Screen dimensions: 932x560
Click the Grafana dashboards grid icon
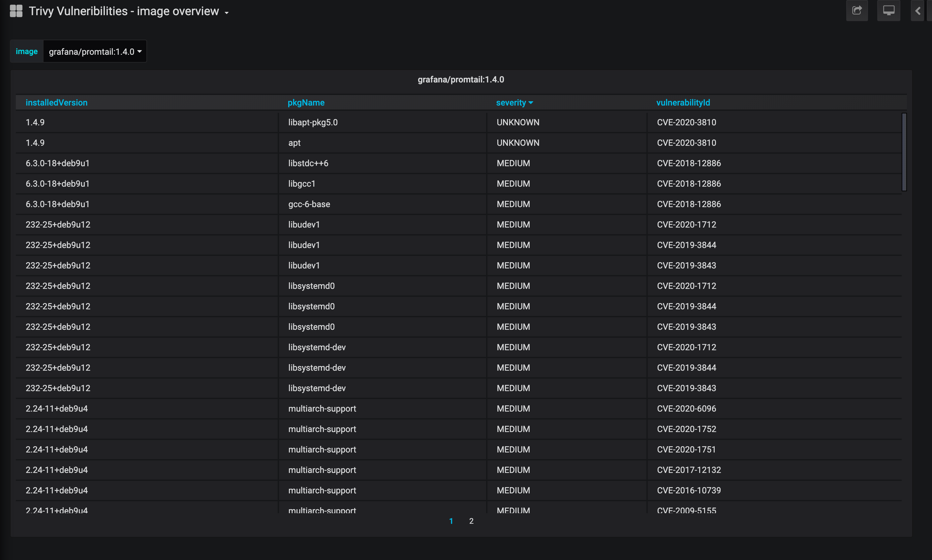pyautogui.click(x=16, y=11)
